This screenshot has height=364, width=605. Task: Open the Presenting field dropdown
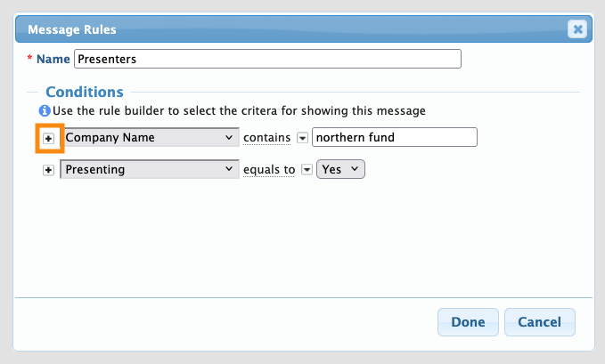click(149, 169)
